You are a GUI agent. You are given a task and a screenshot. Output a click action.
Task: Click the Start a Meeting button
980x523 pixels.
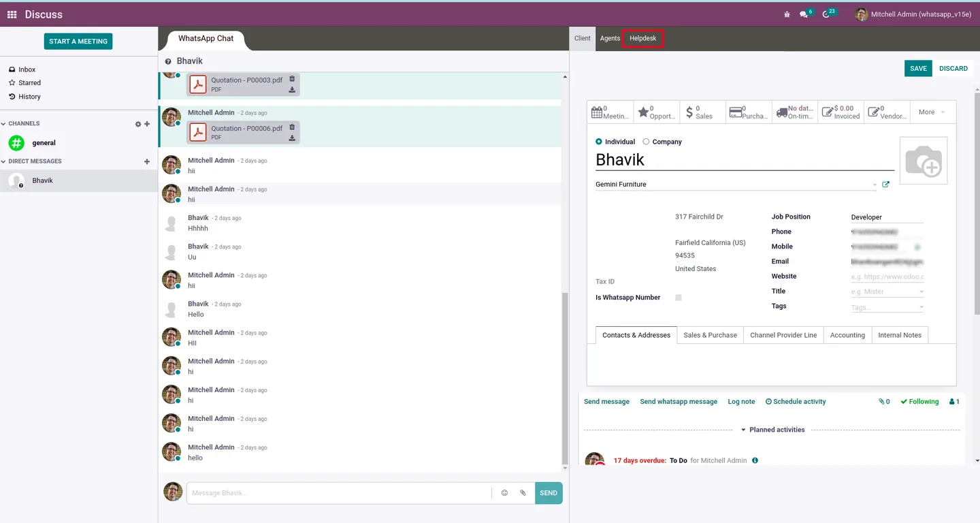tap(78, 42)
